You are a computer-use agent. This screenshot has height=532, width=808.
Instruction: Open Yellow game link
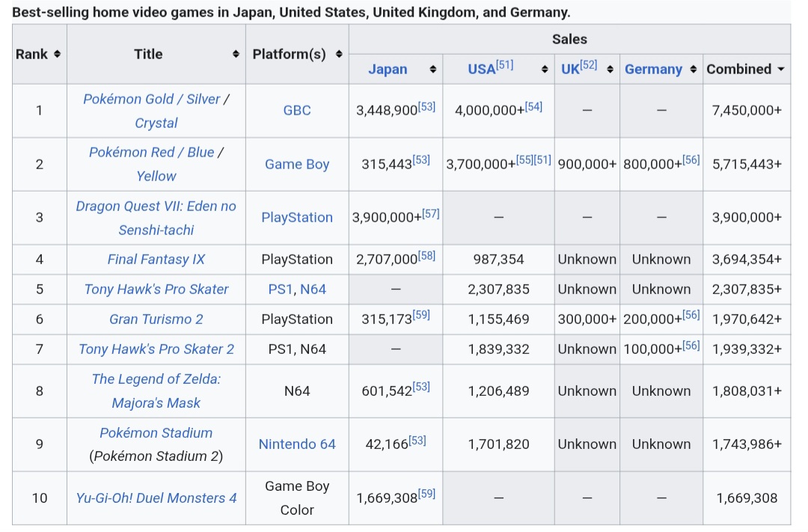(156, 177)
